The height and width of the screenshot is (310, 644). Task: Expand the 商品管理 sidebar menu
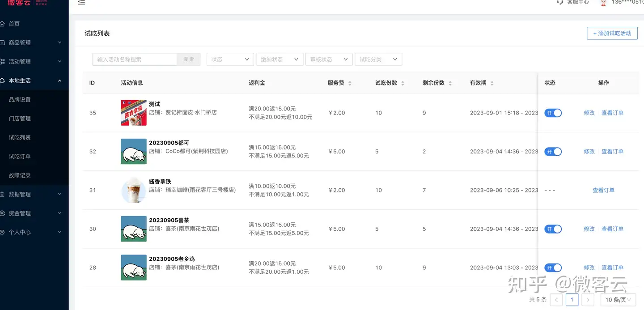click(x=34, y=43)
